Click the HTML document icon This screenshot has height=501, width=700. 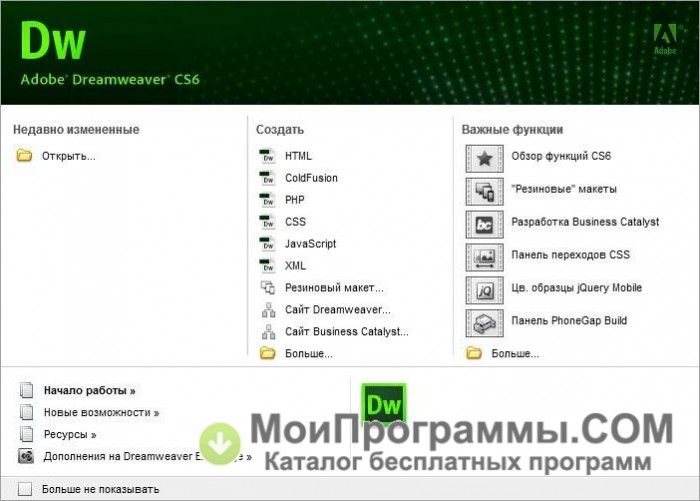point(267,155)
